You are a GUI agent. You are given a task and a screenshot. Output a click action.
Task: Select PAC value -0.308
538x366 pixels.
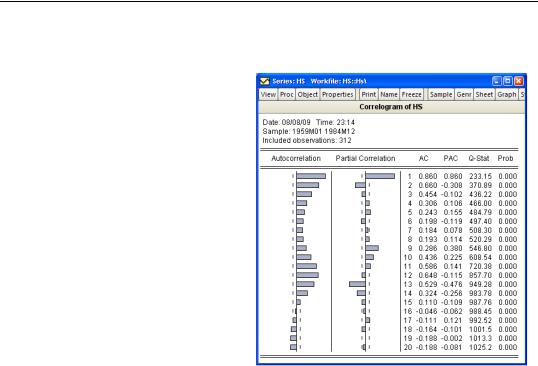[451, 185]
